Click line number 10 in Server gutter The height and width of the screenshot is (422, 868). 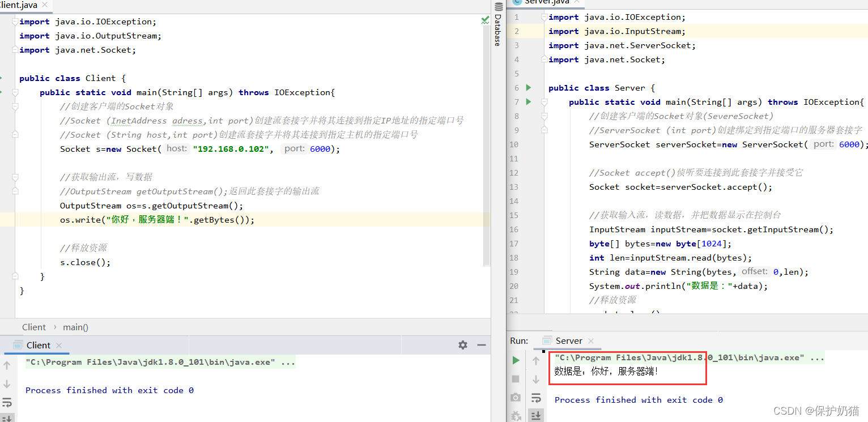pyautogui.click(x=514, y=144)
